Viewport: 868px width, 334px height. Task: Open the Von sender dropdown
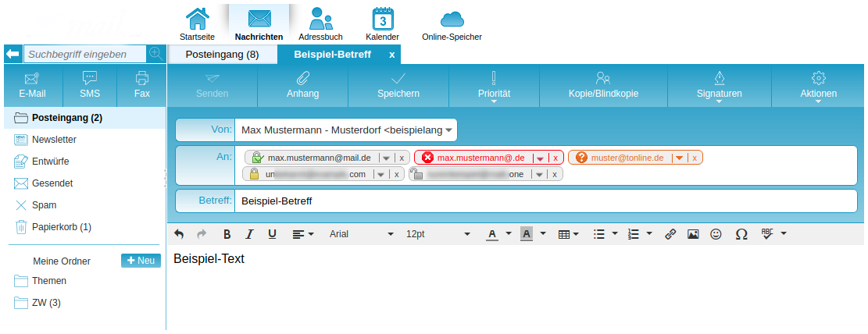coord(448,130)
